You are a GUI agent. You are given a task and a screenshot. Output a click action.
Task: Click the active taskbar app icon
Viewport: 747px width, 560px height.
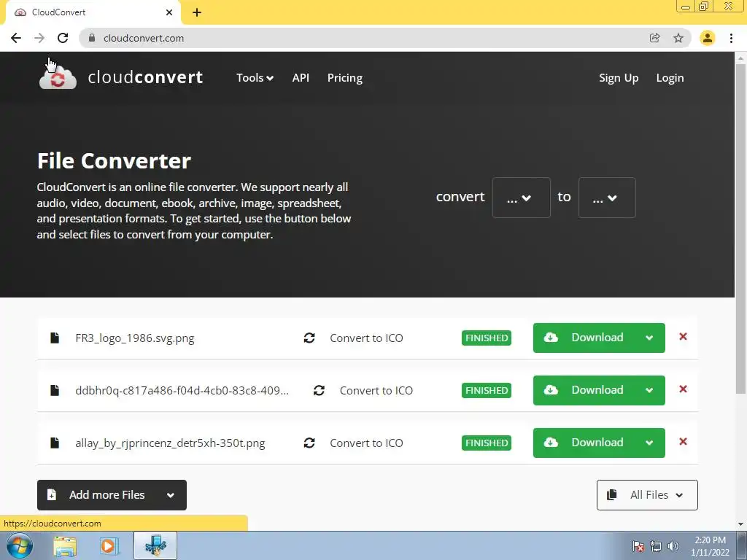tap(155, 545)
